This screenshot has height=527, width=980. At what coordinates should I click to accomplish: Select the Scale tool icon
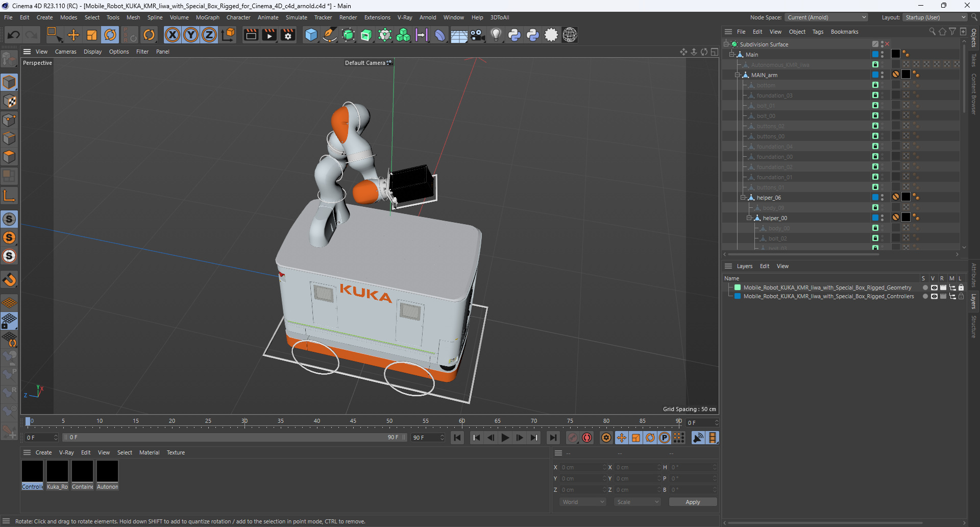(92, 35)
